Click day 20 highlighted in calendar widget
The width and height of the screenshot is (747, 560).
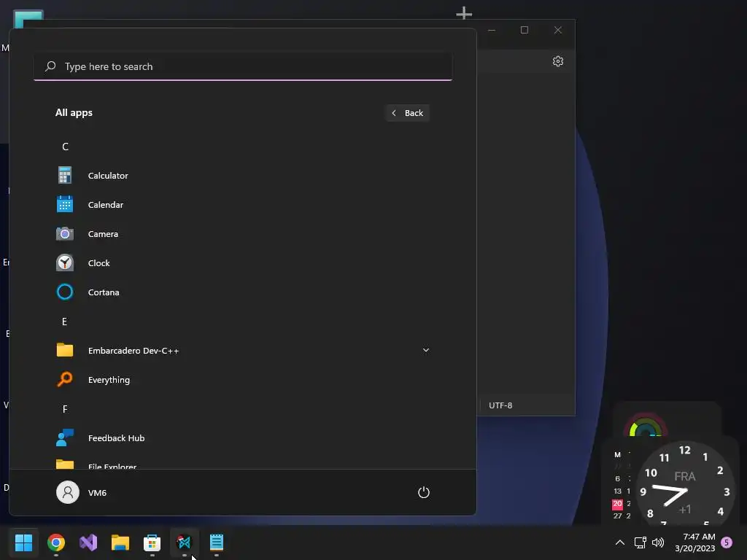[x=617, y=503]
